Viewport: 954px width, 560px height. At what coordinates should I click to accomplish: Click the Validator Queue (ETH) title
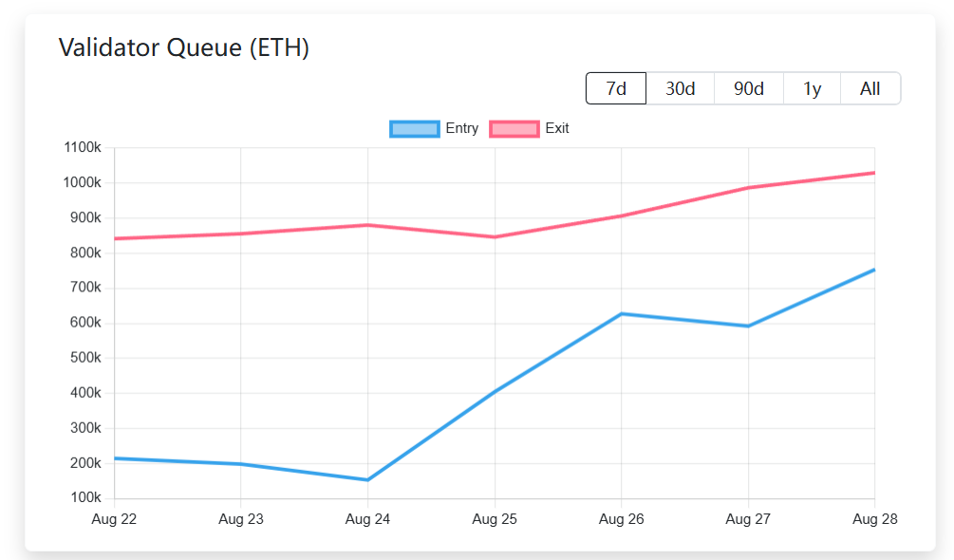coord(184,47)
